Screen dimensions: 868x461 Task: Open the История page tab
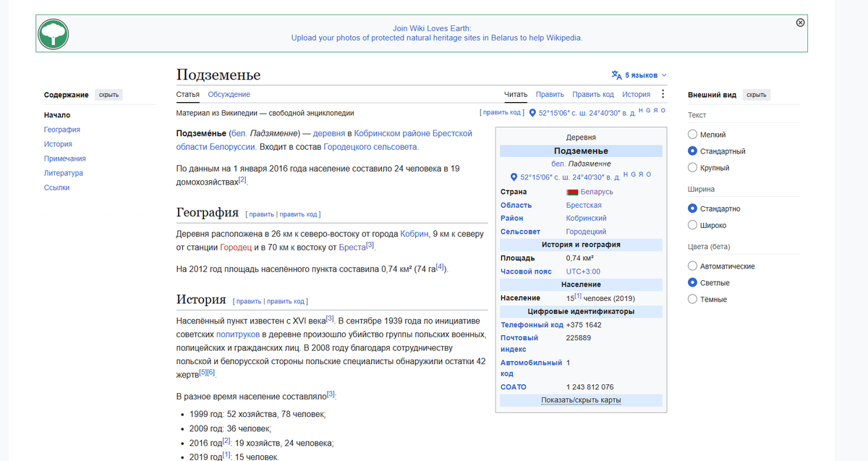636,94
